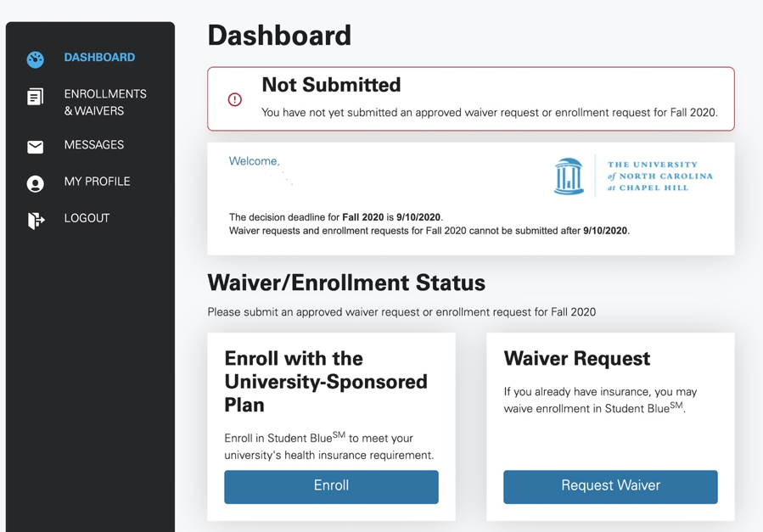Viewport: 763px width, 532px height.
Task: Click the My Profile person icon
Action: pos(35,184)
